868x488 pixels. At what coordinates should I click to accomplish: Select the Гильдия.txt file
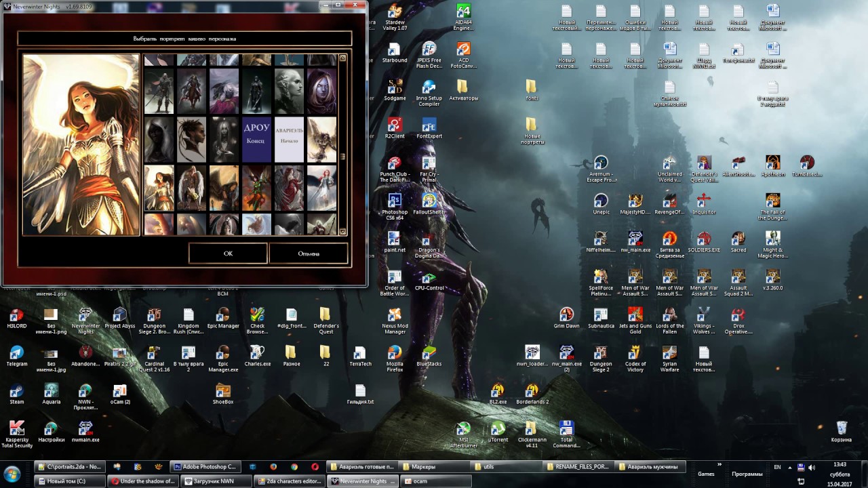click(360, 394)
